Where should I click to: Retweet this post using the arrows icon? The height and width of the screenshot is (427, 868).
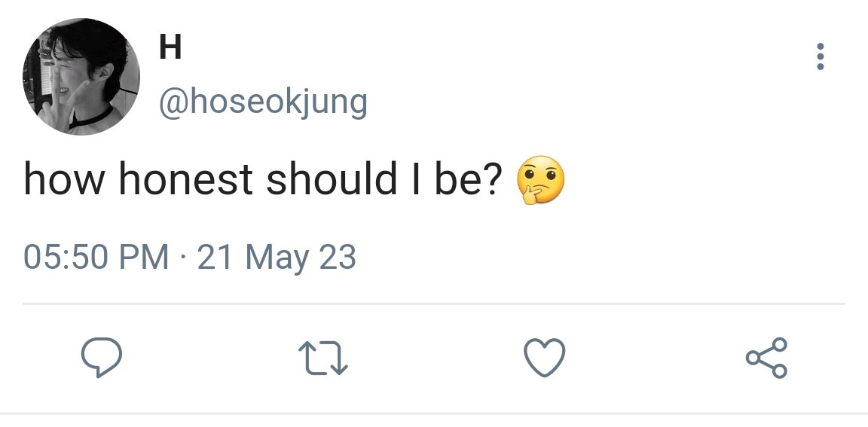coord(322,358)
